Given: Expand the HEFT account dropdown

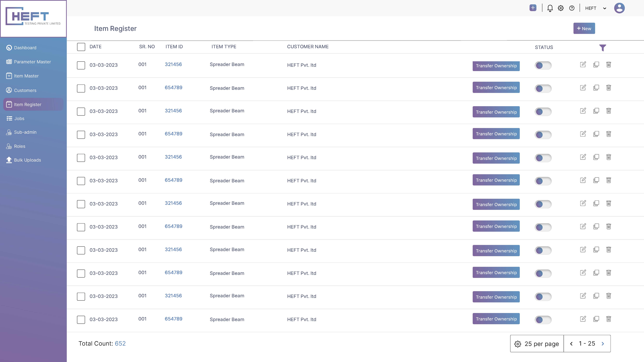Looking at the screenshot, I should pyautogui.click(x=605, y=8).
